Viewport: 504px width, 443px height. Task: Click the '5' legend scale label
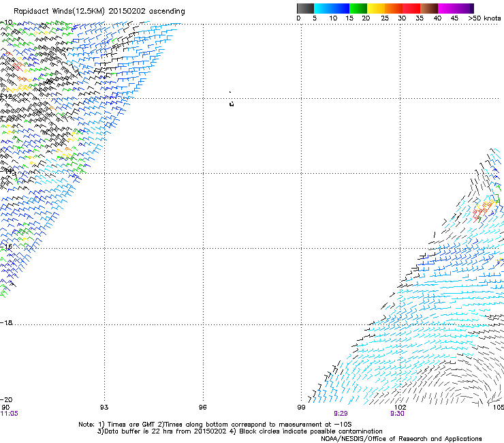[x=315, y=18]
